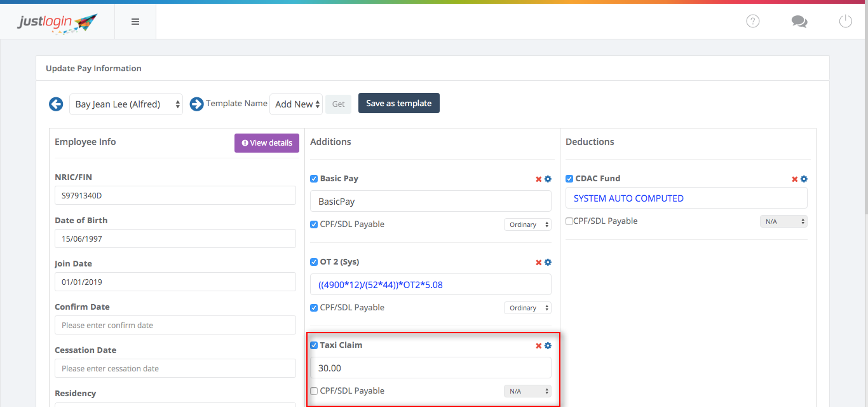868x407 pixels.
Task: Open OT 2 (Sys) settings gear
Action: (x=548, y=263)
